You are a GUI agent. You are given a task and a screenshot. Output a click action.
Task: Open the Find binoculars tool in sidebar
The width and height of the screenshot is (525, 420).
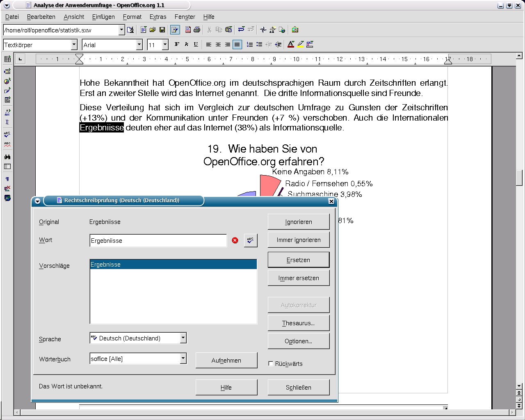click(x=7, y=157)
